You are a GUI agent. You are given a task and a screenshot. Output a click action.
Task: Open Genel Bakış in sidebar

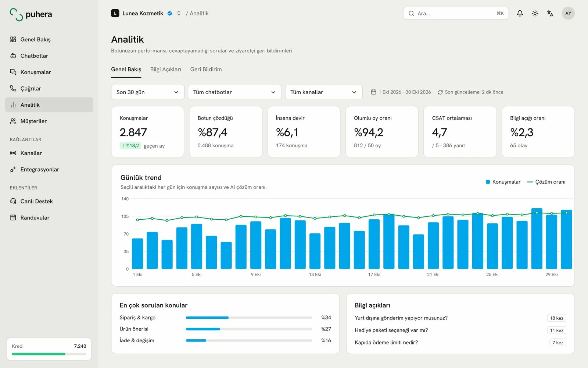point(49,39)
